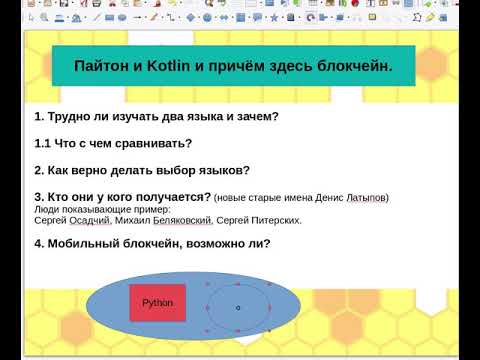Activate the Zoom magnifier tool

(x=44, y=18)
